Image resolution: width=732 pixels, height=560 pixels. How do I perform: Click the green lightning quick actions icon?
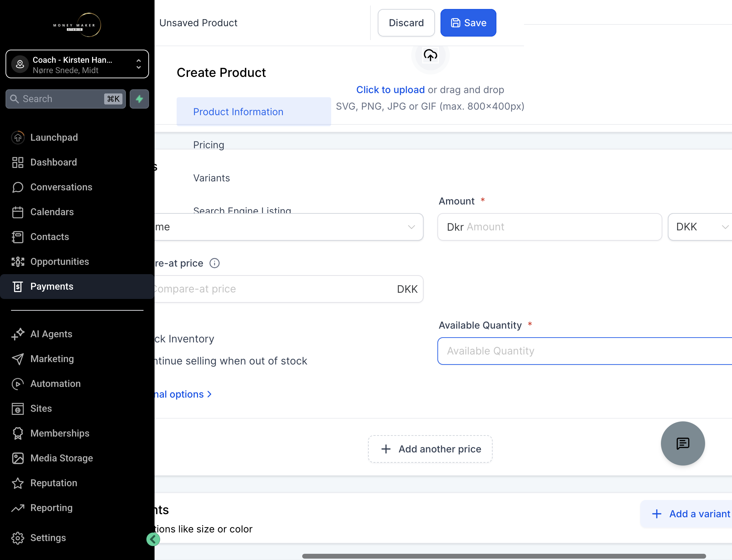[139, 99]
